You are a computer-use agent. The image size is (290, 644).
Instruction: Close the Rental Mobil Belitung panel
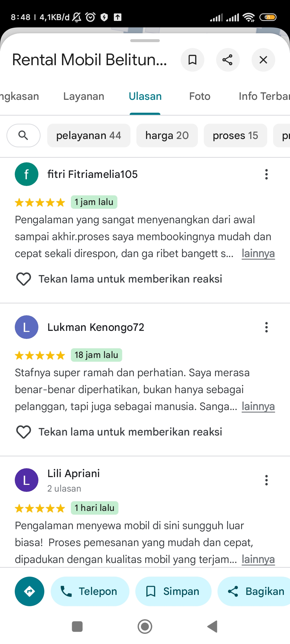pos(263,60)
